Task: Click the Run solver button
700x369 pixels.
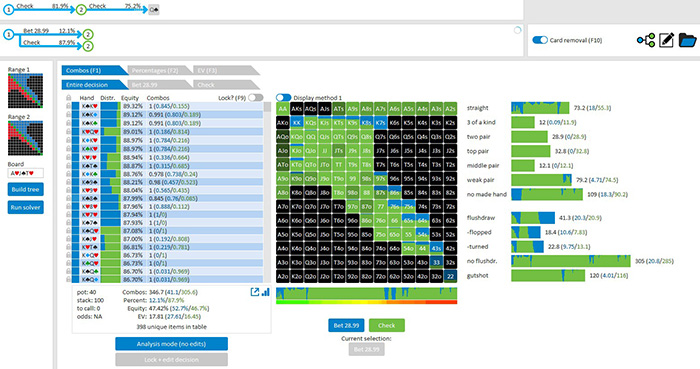Action: pyautogui.click(x=25, y=207)
